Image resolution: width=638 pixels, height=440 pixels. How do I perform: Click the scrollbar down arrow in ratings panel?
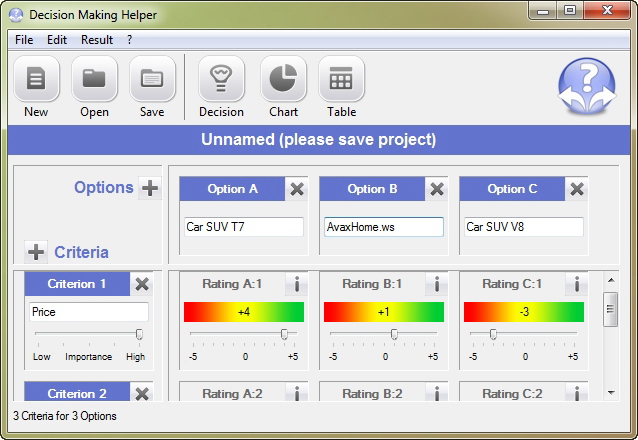(611, 393)
